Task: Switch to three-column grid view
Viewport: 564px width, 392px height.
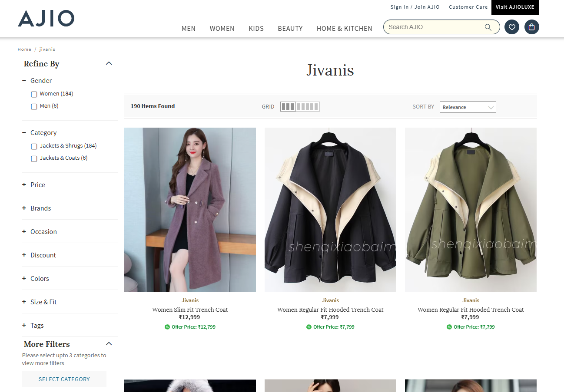Action: pyautogui.click(x=288, y=106)
